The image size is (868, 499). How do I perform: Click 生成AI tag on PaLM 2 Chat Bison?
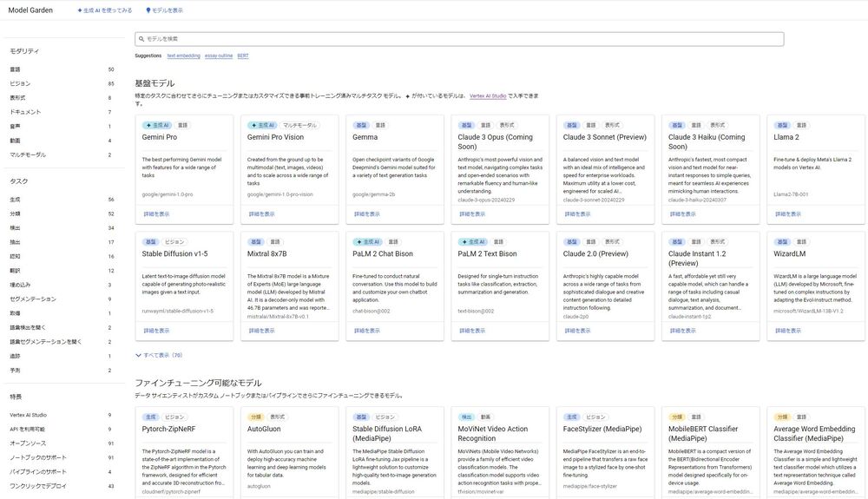368,242
